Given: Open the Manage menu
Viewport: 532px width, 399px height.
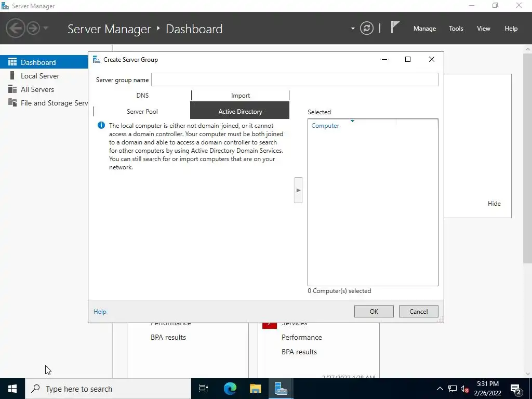Looking at the screenshot, I should point(424,29).
